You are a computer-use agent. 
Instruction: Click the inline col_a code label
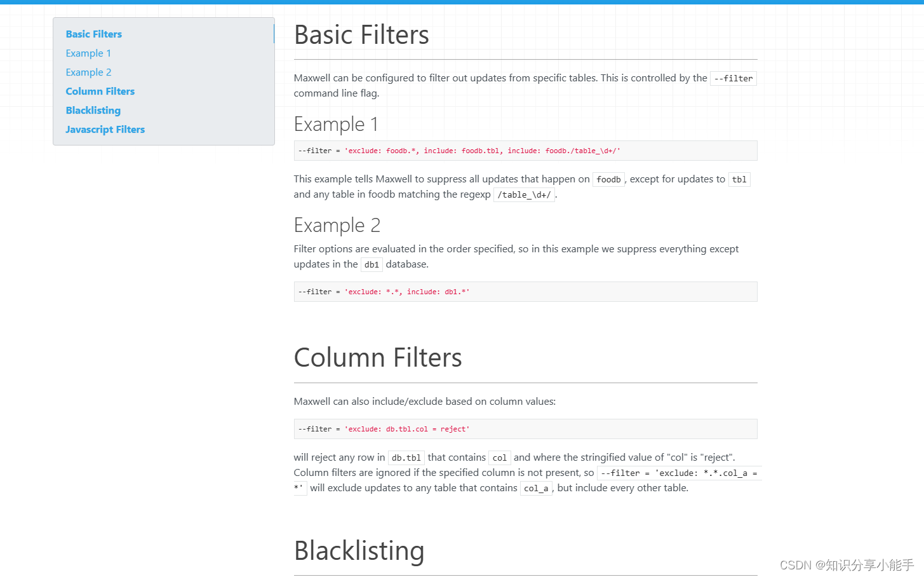click(x=536, y=489)
